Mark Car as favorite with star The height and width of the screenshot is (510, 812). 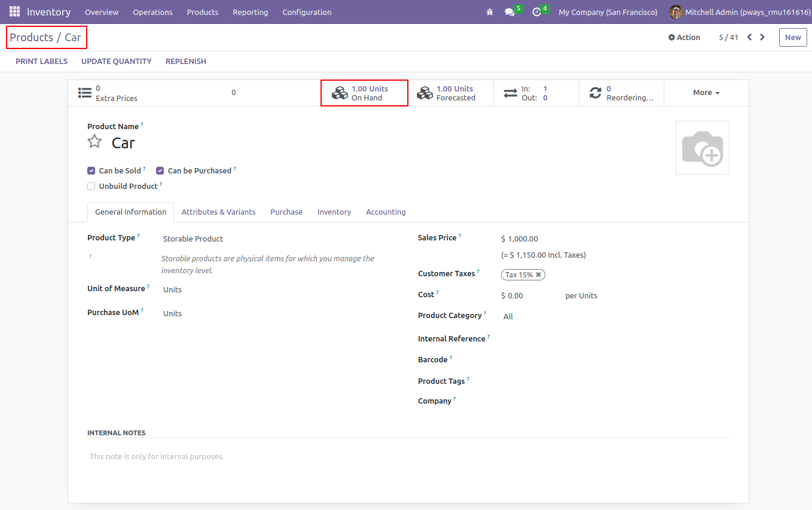(x=94, y=142)
